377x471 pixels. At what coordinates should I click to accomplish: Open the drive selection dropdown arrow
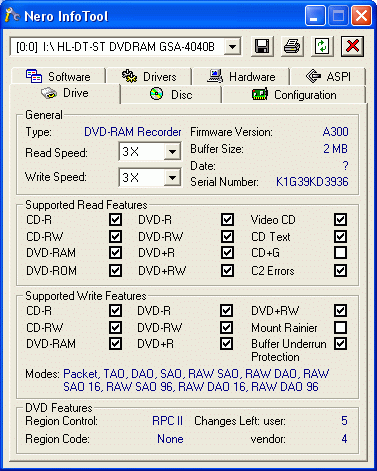pos(232,47)
